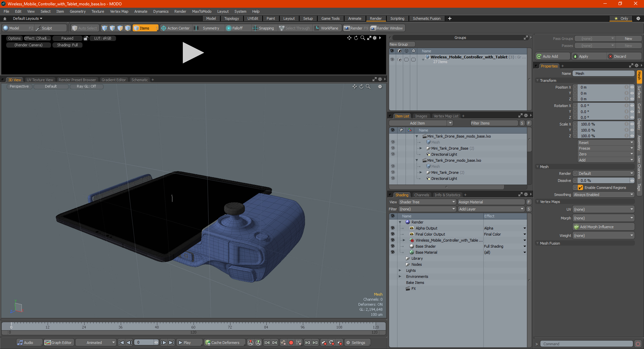Expand Wireless_Mobile_Controller material group in shader tree
The width and height of the screenshot is (644, 349).
pos(404,240)
